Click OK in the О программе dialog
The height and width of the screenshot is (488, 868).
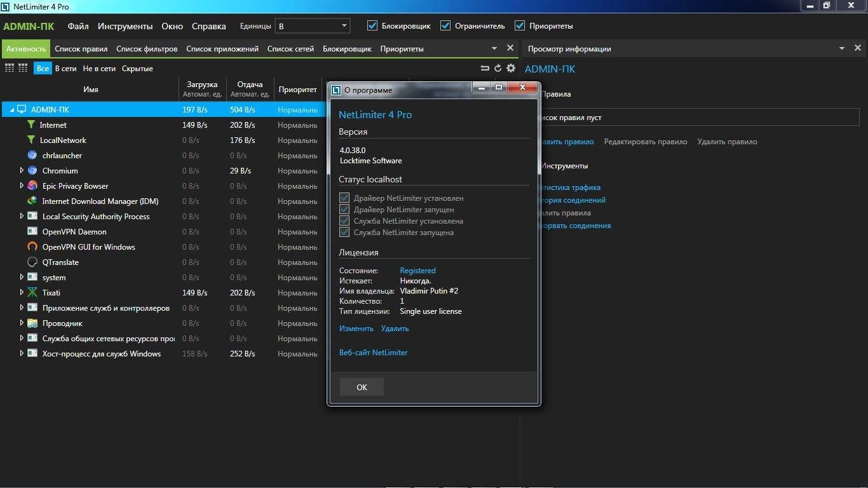click(362, 387)
